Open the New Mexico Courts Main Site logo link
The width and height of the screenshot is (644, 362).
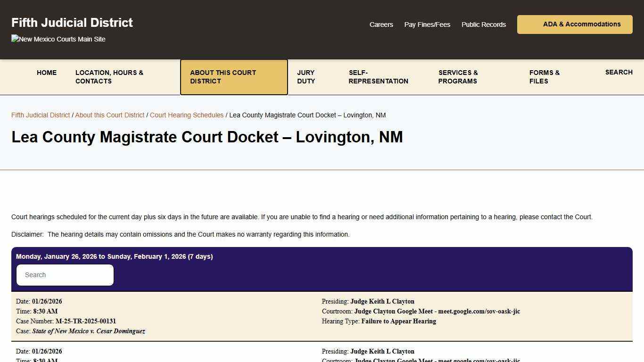click(58, 39)
